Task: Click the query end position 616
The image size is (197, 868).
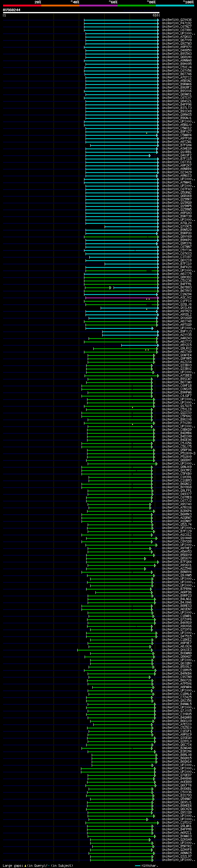Action: pyautogui.click(x=155, y=15)
